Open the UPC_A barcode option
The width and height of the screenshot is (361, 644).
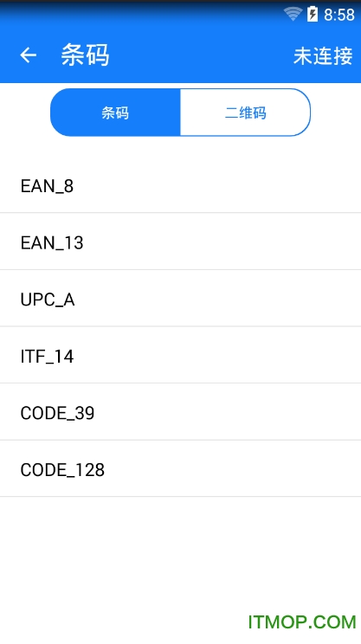pyautogui.click(x=180, y=299)
